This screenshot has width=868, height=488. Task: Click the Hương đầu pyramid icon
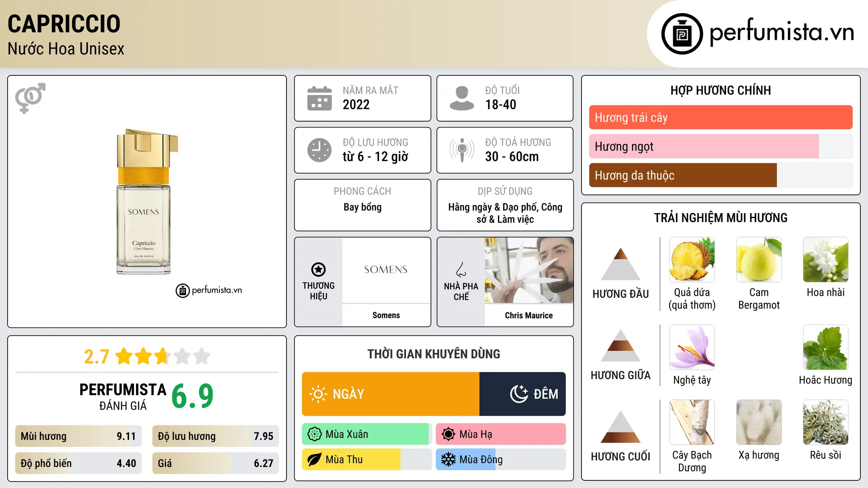tap(620, 263)
